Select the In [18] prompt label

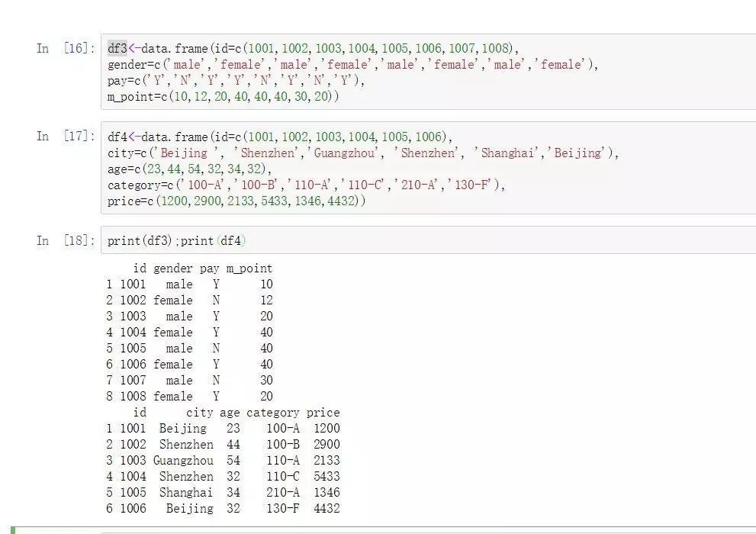click(x=66, y=240)
